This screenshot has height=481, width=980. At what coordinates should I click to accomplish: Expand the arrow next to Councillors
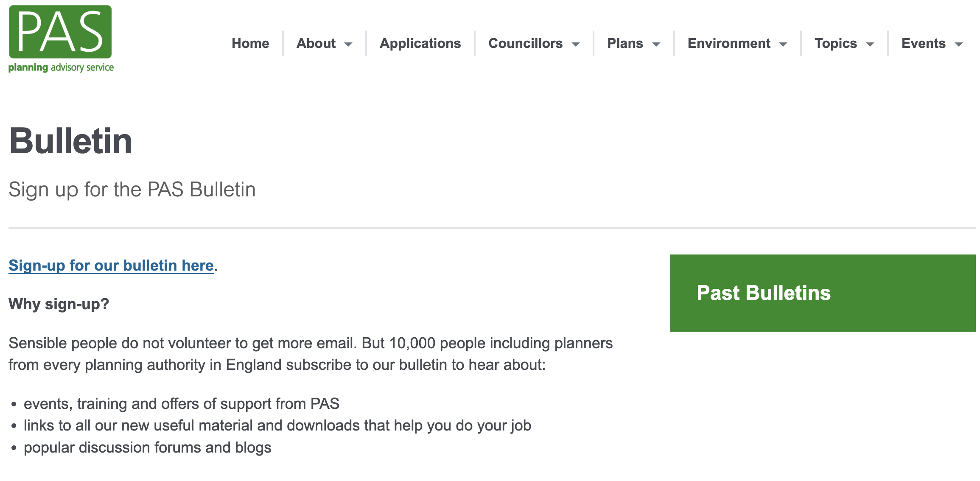576,44
